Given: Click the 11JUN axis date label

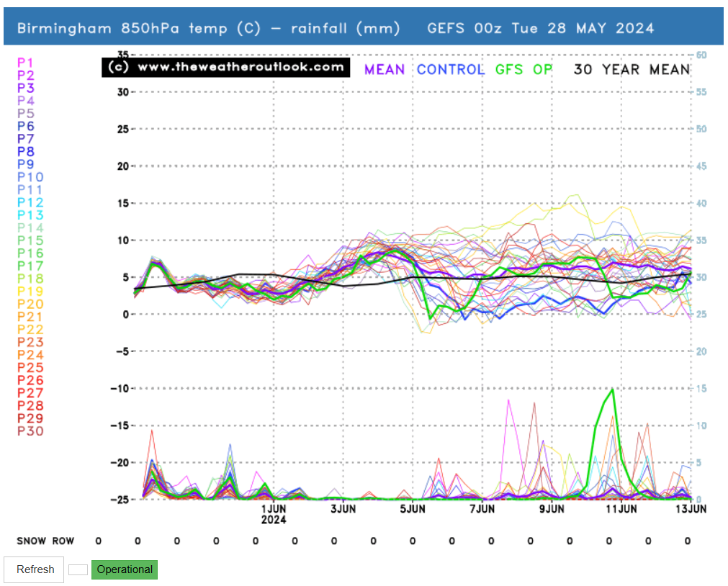Looking at the screenshot, I should [x=621, y=509].
